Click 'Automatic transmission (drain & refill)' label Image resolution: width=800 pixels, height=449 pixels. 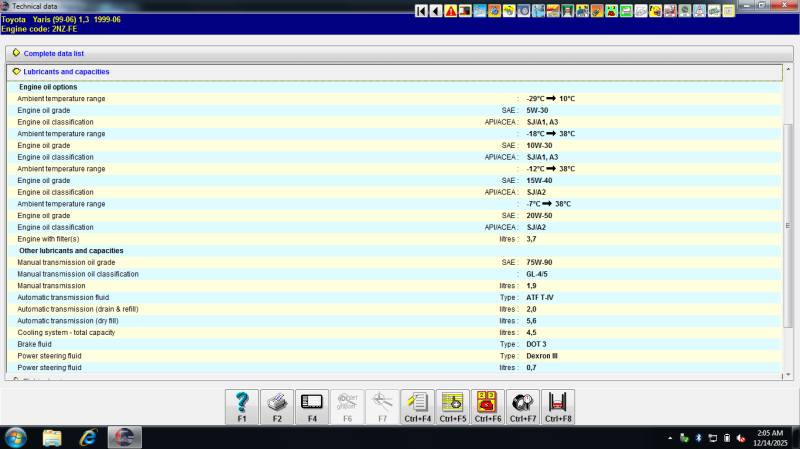(x=78, y=309)
